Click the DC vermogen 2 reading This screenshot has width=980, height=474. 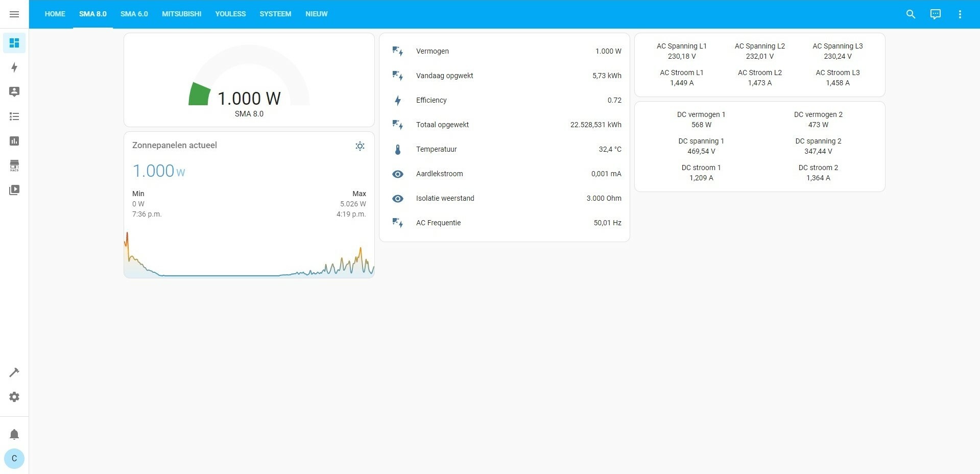pyautogui.click(x=818, y=120)
